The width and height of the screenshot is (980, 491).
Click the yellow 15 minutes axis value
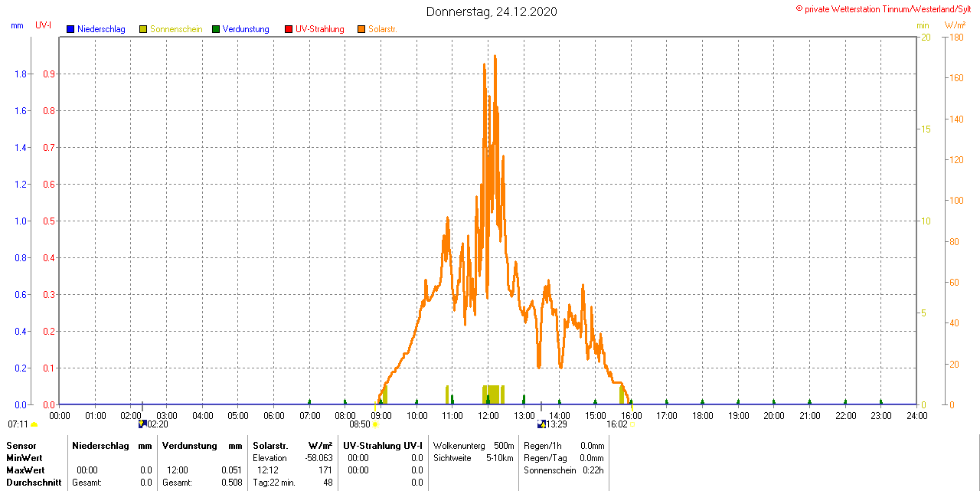pos(925,129)
